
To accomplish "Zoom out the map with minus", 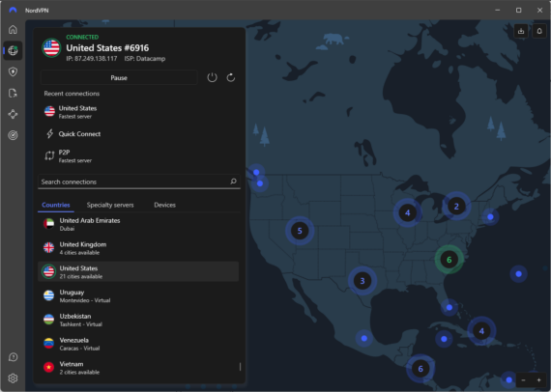I will point(523,380).
